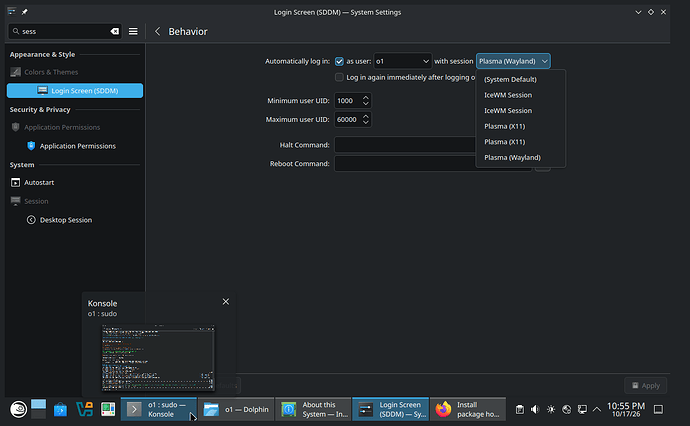This screenshot has width=690, height=426.
Task: Decrease Maximum user UID value
Action: tap(366, 123)
